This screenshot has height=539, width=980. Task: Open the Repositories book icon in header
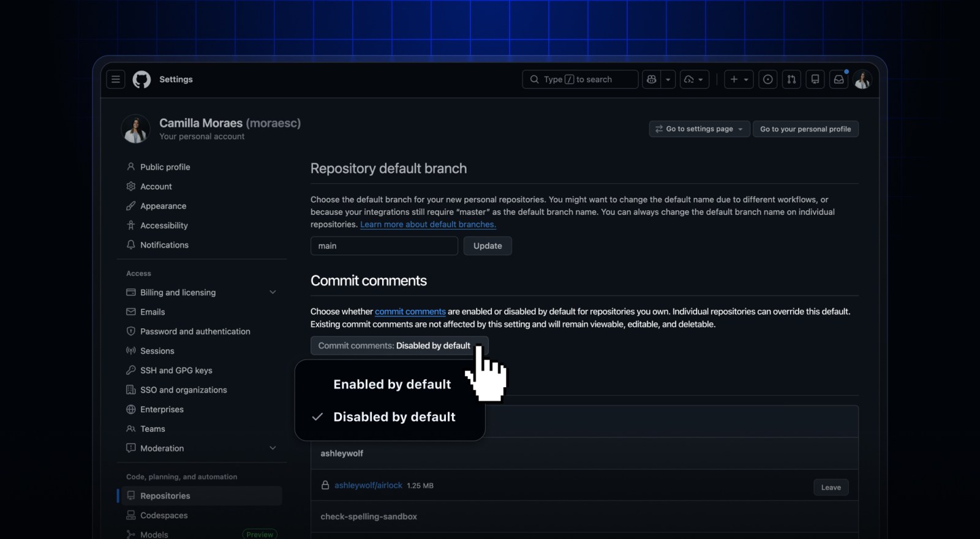coord(815,80)
